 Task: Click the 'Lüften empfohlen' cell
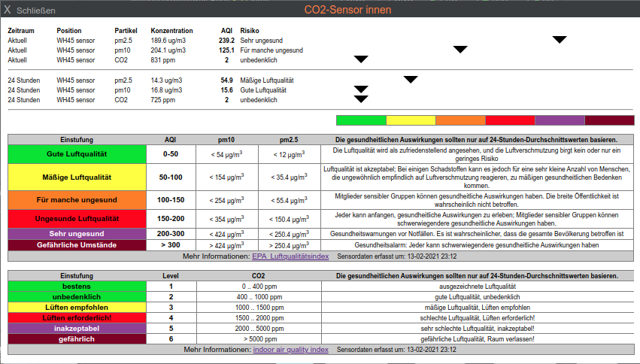coord(77,308)
